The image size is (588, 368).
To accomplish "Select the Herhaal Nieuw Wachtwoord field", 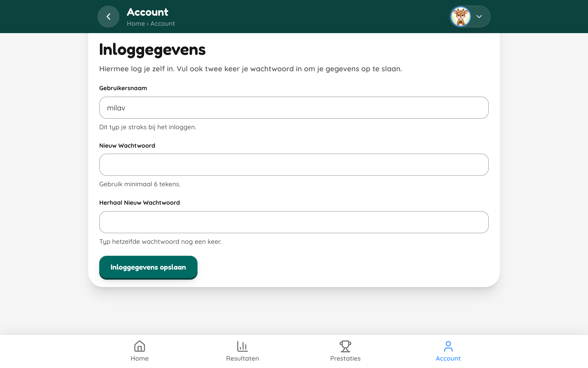I will point(294,222).
